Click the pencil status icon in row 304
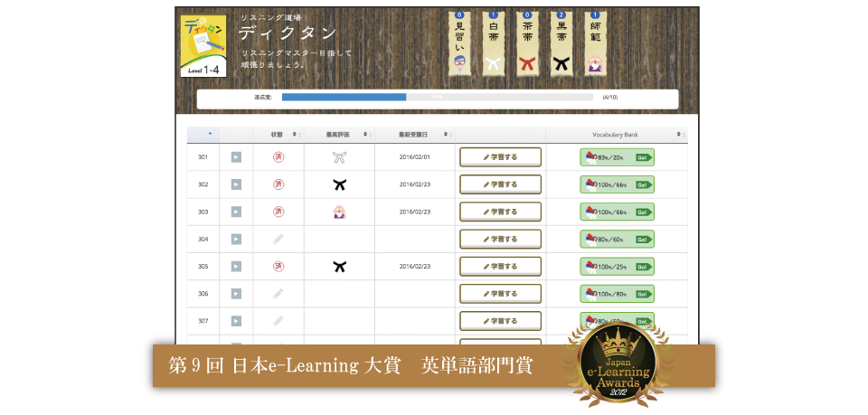The height and width of the screenshot is (415, 868). click(x=278, y=239)
